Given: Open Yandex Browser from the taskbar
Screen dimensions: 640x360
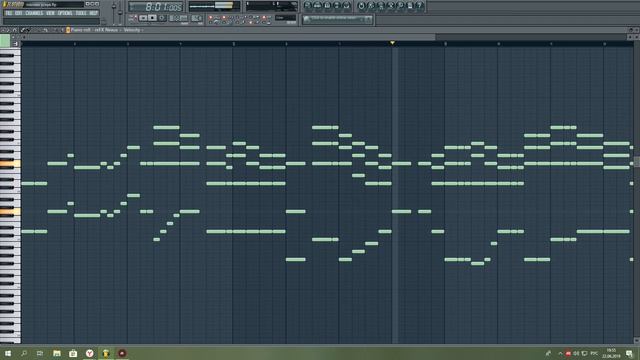Looking at the screenshot, I should (x=89, y=353).
